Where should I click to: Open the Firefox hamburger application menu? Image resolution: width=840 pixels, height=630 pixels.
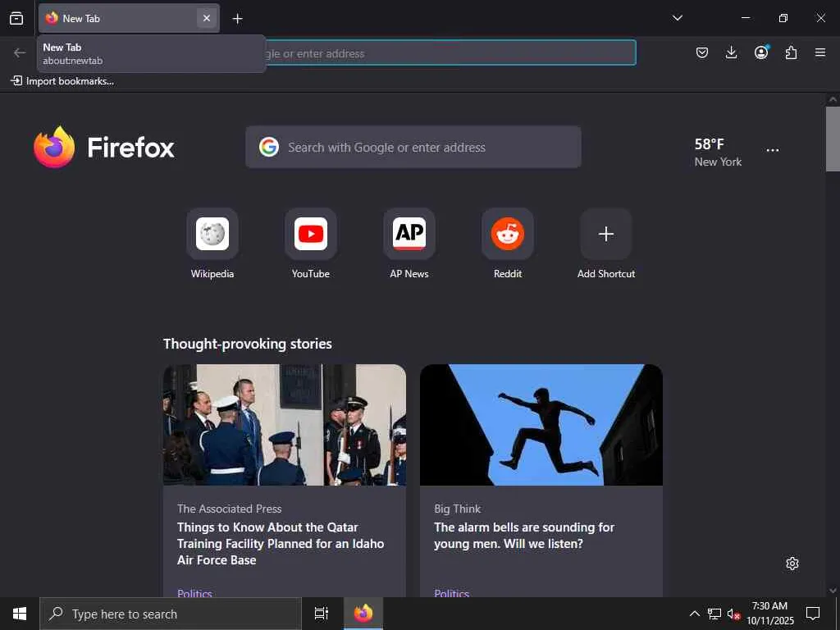click(820, 52)
